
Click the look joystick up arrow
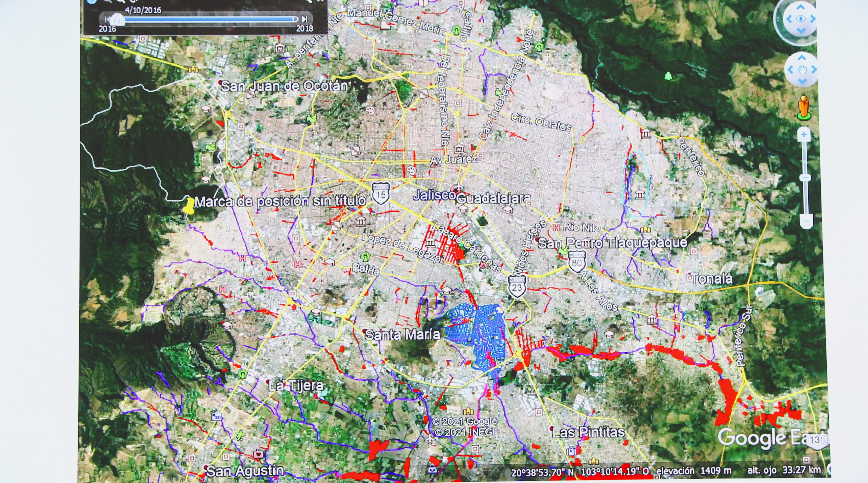click(801, 7)
